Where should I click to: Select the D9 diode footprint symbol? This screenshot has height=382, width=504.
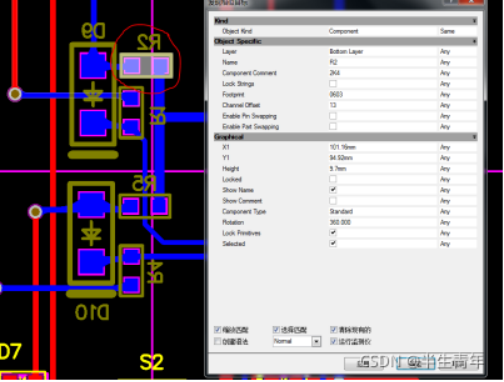point(93,94)
